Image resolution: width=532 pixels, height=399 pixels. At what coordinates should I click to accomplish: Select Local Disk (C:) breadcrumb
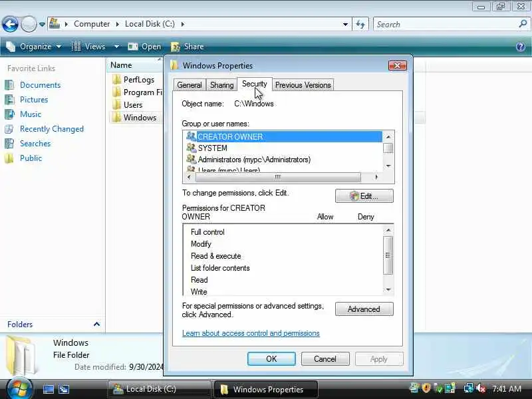[150, 24]
